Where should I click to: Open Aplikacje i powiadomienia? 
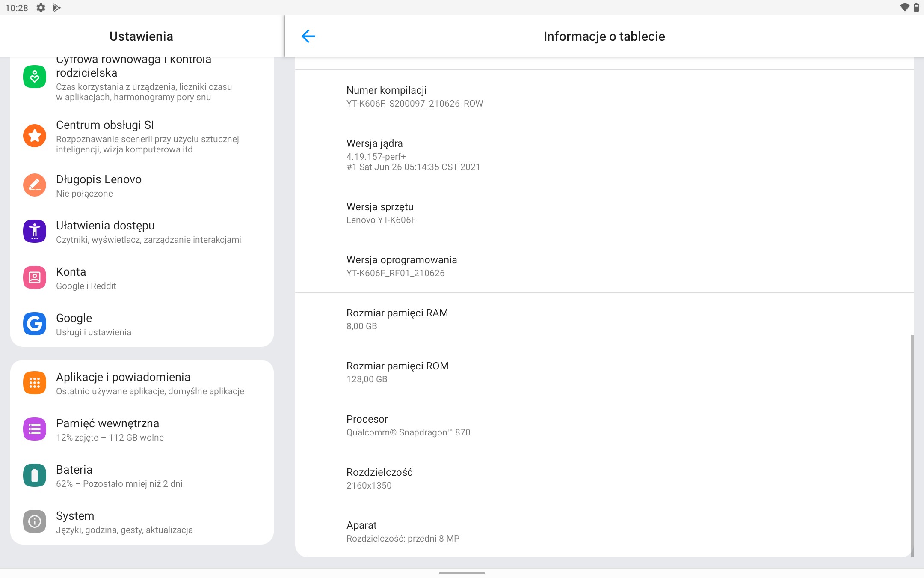tap(142, 383)
